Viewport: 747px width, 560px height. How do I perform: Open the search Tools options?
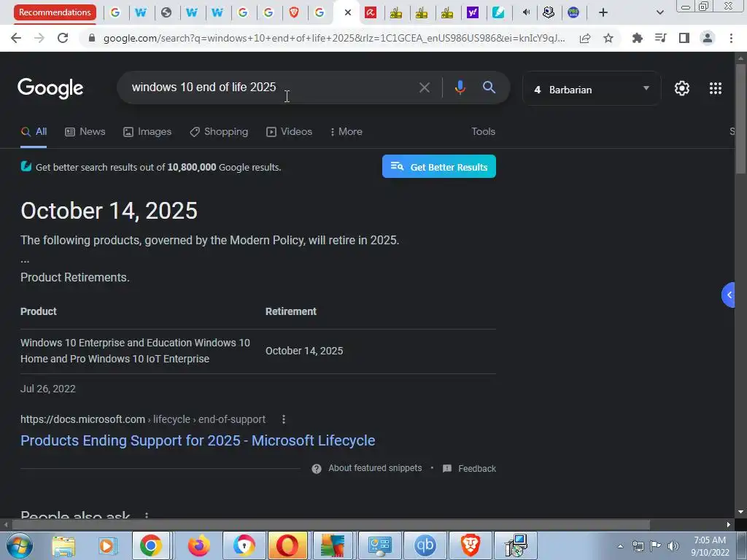click(483, 132)
